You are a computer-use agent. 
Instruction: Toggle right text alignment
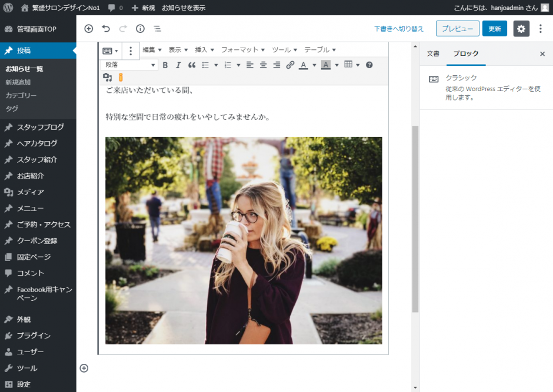[x=276, y=65]
